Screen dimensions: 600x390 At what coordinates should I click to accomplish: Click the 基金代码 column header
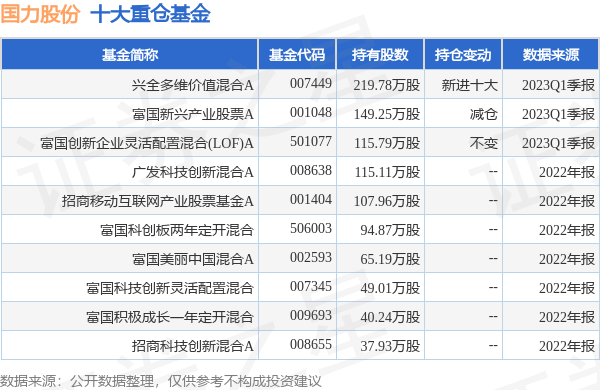tap(297, 55)
